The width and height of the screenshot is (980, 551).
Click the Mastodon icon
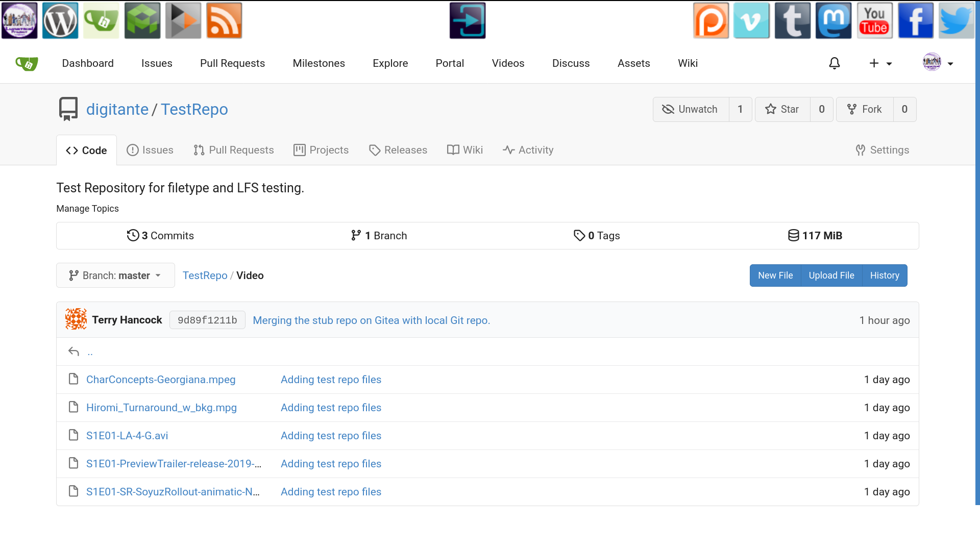pos(834,20)
